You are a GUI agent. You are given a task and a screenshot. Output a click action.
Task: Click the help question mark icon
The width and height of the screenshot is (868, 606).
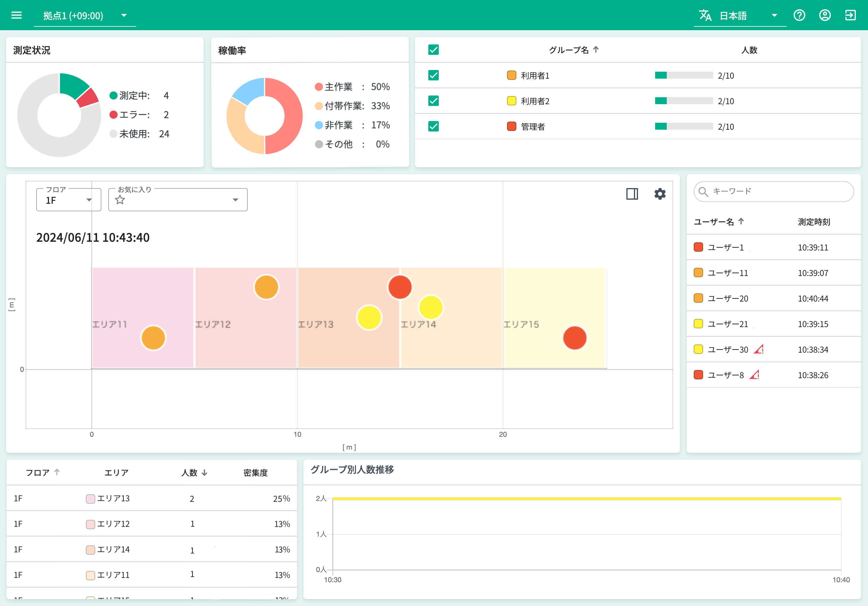(x=799, y=15)
